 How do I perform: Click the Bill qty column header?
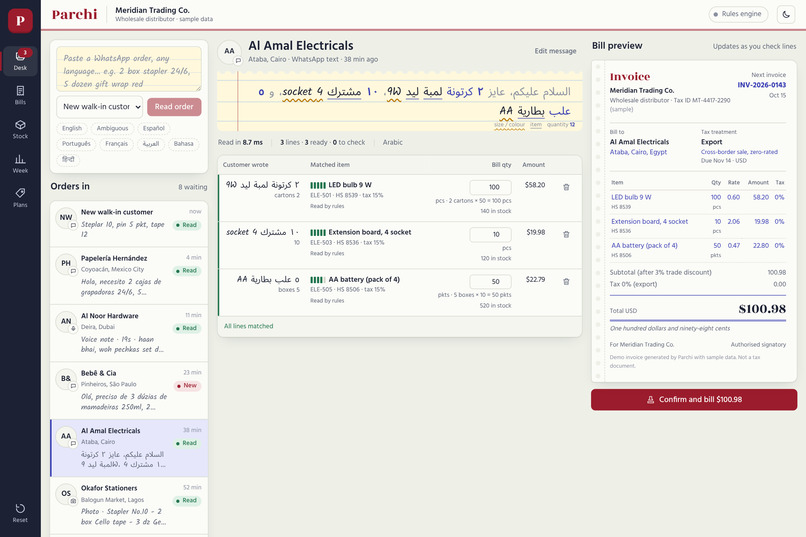pyautogui.click(x=501, y=165)
